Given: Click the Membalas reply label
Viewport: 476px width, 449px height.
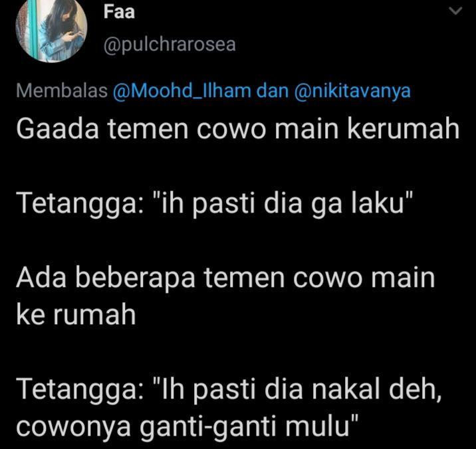Looking at the screenshot, I should click(x=62, y=91).
